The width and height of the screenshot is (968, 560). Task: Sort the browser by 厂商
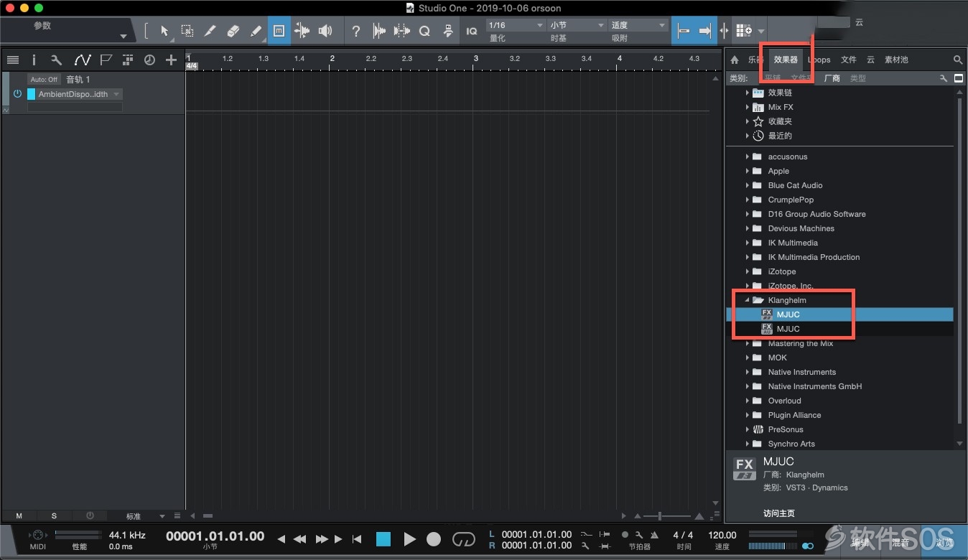[832, 78]
